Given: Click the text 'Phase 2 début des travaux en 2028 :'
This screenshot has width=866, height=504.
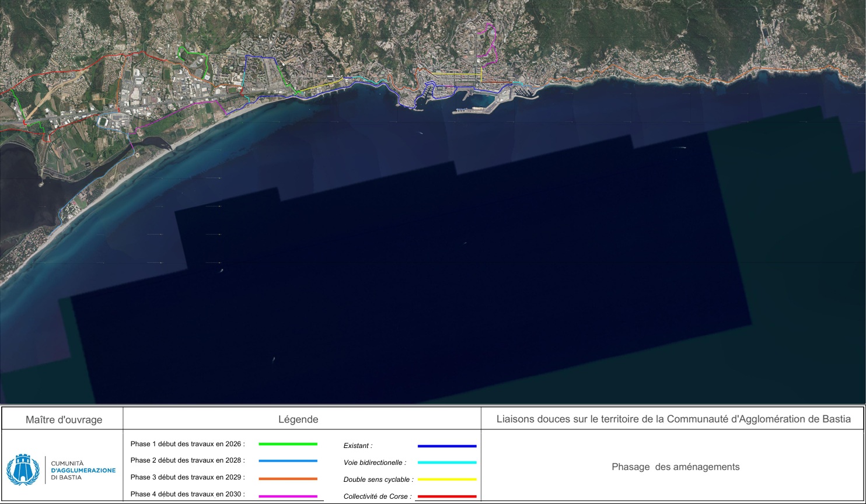Looking at the screenshot, I should click(x=187, y=460).
